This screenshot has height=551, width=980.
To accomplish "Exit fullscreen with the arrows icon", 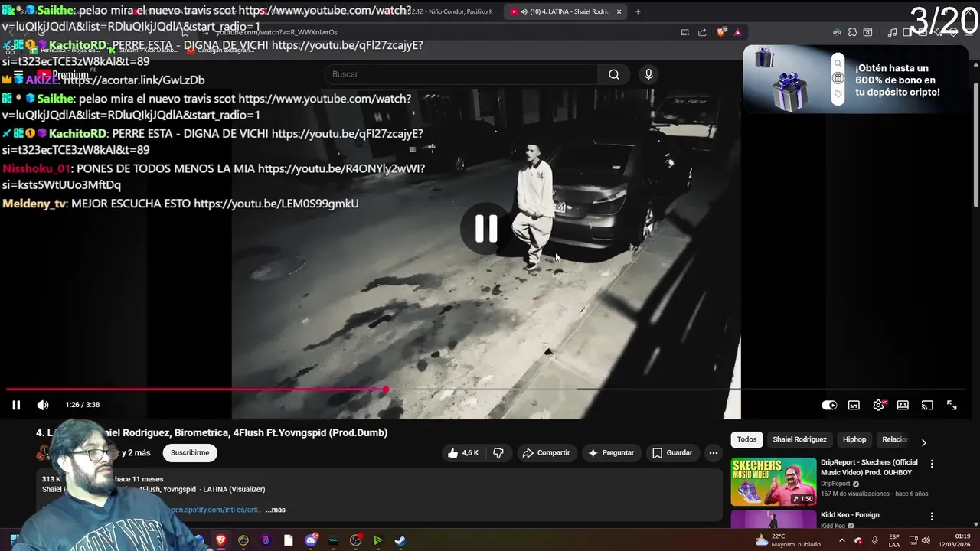I will 952,405.
